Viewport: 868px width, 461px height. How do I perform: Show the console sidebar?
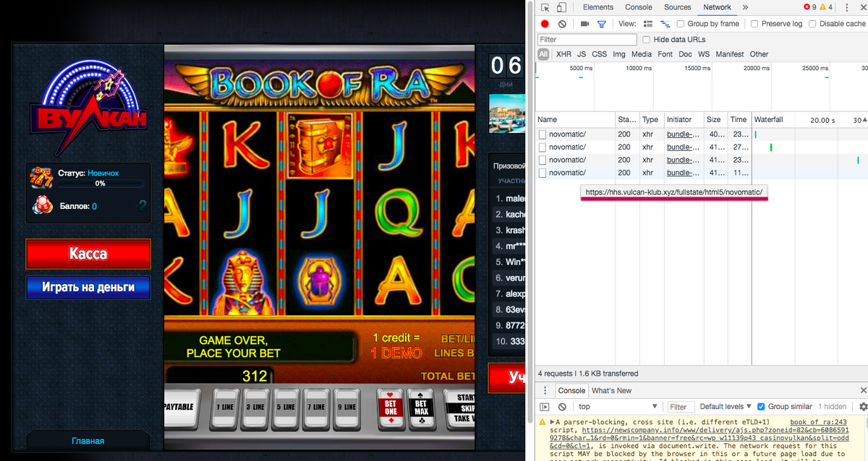(x=545, y=407)
